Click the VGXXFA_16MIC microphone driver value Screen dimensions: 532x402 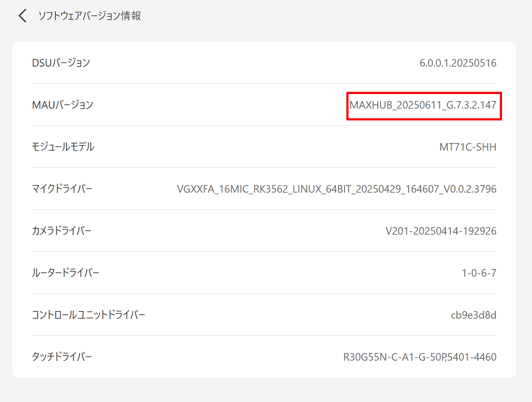(x=336, y=189)
